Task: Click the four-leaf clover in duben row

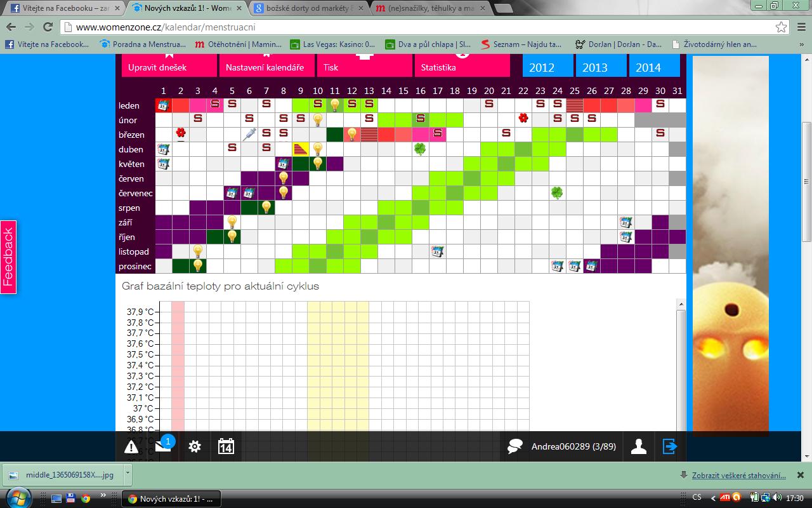Action: [x=420, y=149]
